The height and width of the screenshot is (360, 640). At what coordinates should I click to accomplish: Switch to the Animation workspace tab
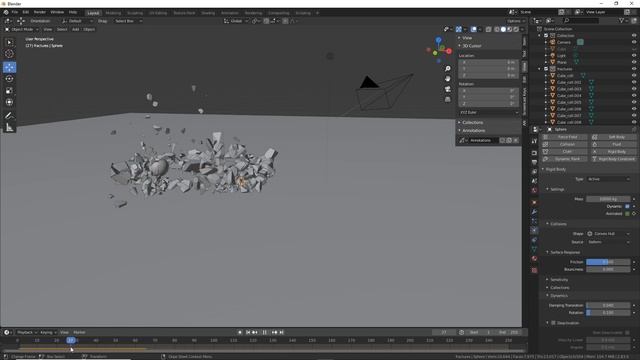point(229,13)
